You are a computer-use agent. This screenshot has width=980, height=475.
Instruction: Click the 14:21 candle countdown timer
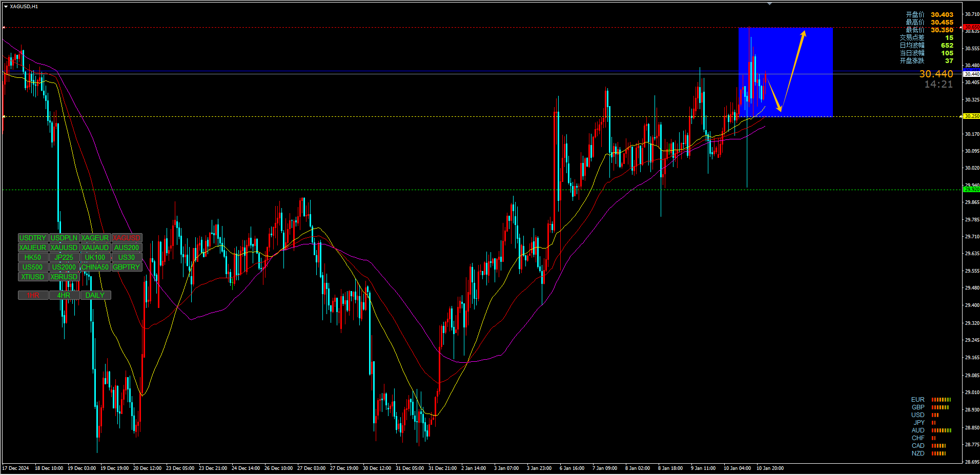(938, 85)
